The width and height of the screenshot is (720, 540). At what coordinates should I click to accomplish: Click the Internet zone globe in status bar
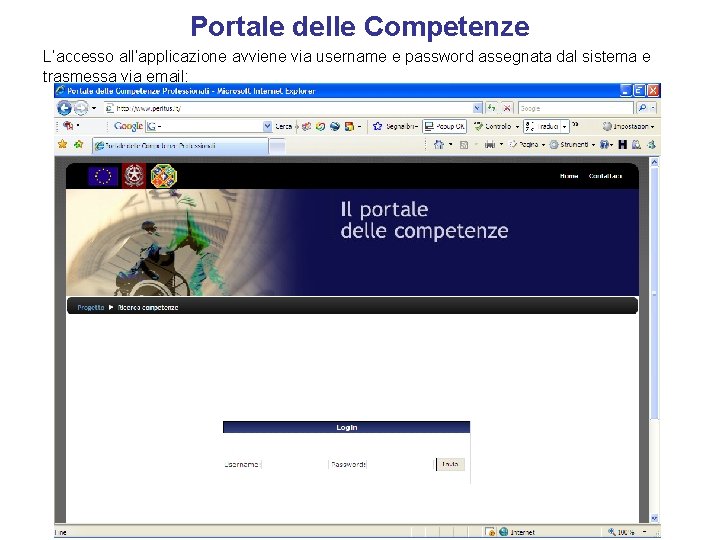pos(504,532)
